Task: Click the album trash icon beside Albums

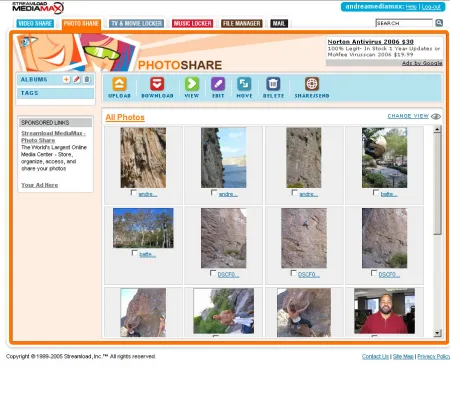Action: (x=87, y=79)
